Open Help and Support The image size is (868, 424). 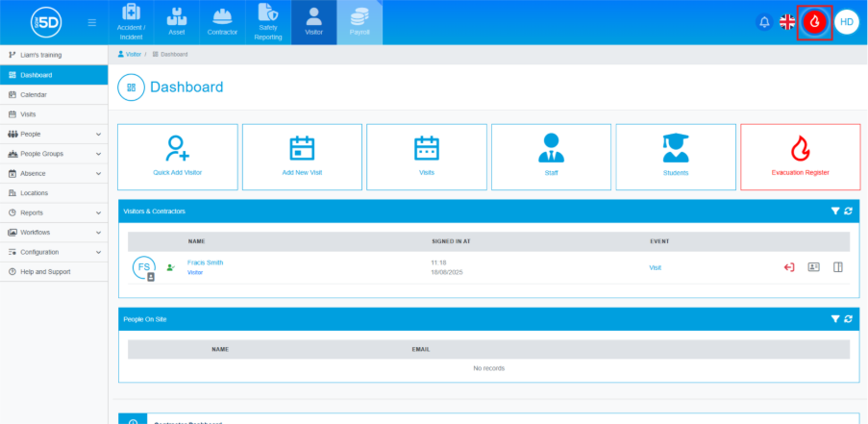tap(54, 272)
